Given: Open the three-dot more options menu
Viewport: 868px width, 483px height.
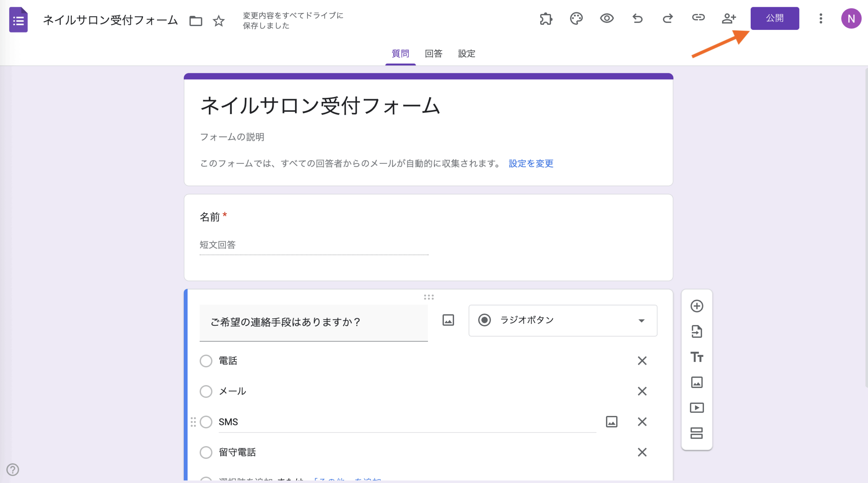Looking at the screenshot, I should point(821,18).
